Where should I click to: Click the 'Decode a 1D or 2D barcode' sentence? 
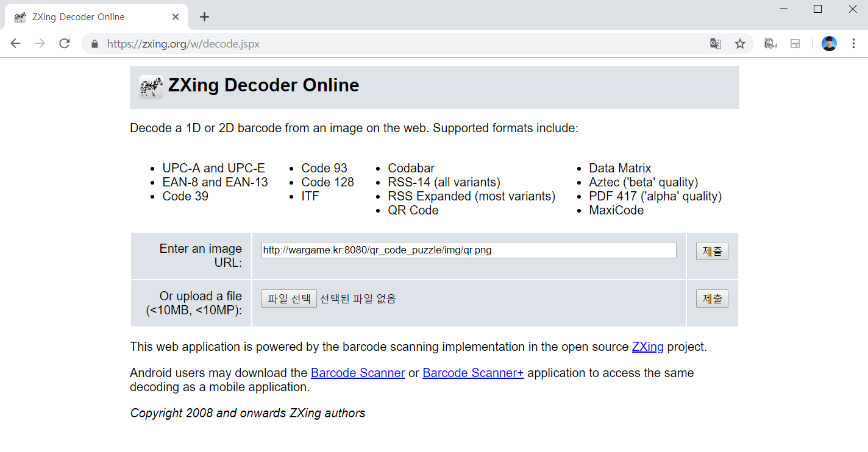tap(354, 128)
